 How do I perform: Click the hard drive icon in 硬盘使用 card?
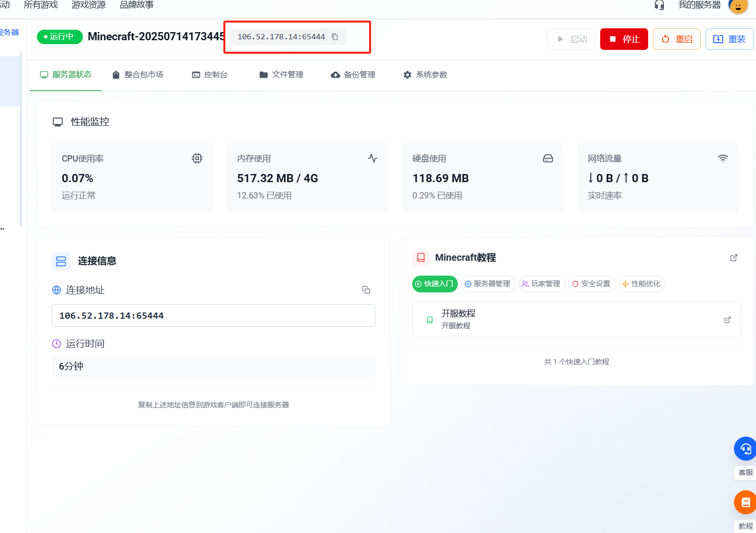[548, 158]
